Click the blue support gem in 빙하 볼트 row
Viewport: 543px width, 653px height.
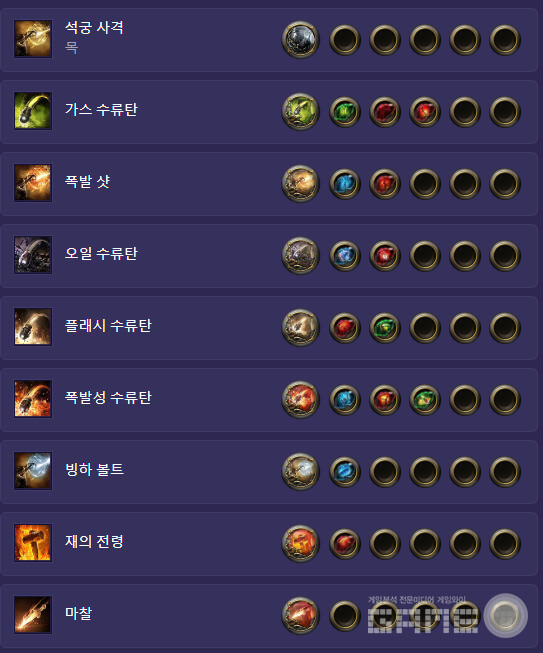click(x=345, y=472)
